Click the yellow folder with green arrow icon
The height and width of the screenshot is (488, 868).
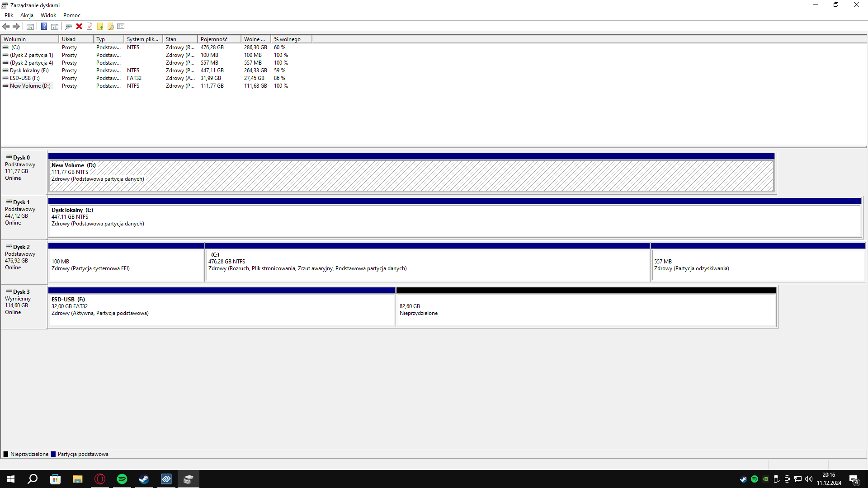coord(100,26)
